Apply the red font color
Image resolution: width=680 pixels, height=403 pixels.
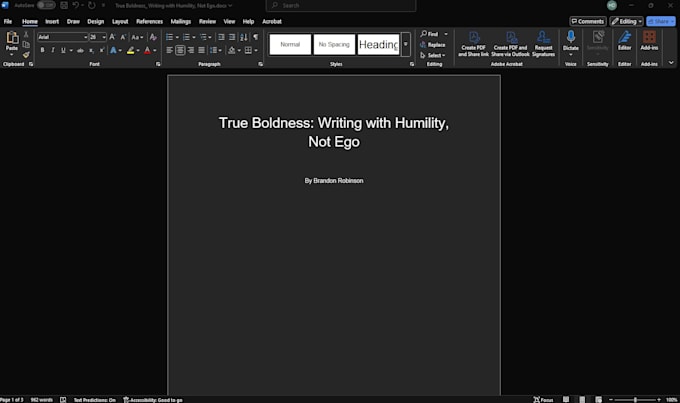pos(147,50)
